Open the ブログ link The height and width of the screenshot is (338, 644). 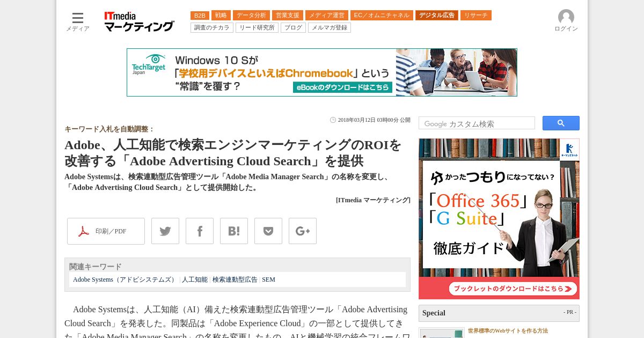tap(293, 27)
